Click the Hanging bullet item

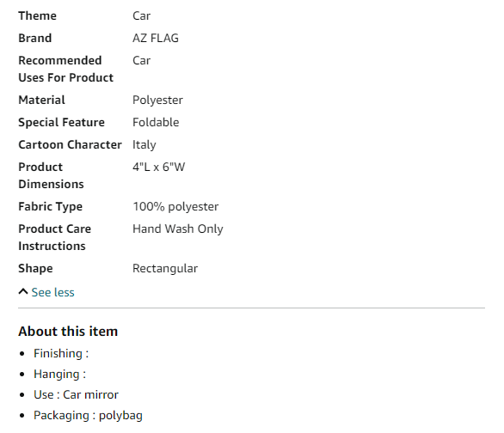[60, 375]
